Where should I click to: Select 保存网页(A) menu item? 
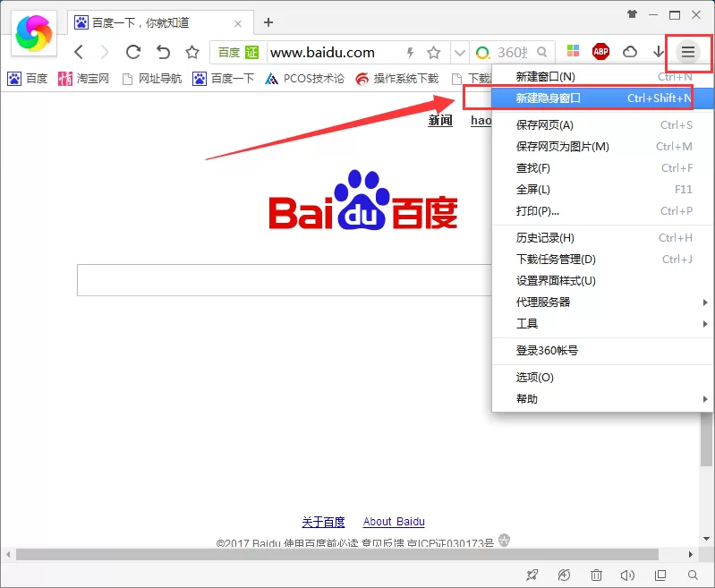click(x=603, y=125)
